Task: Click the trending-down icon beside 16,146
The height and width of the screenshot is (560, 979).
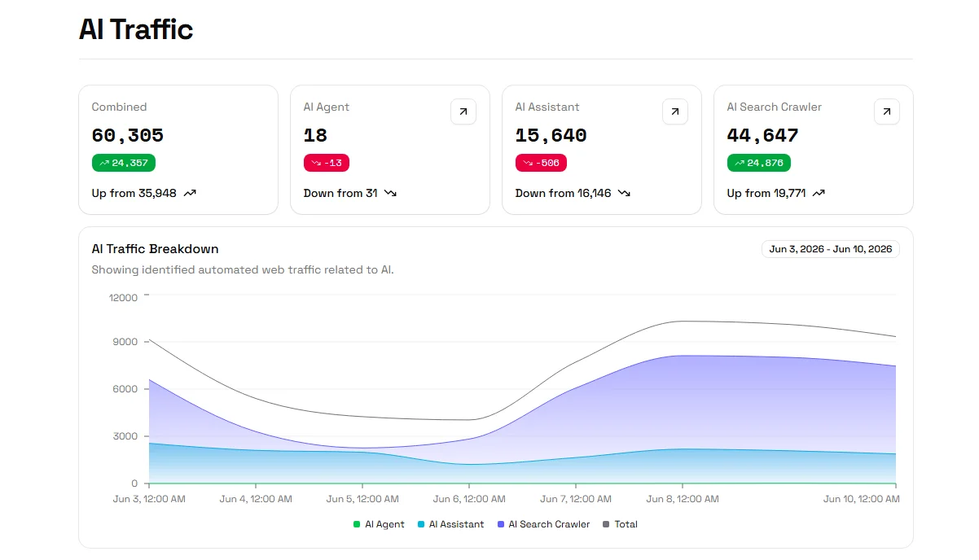Action: click(x=624, y=194)
